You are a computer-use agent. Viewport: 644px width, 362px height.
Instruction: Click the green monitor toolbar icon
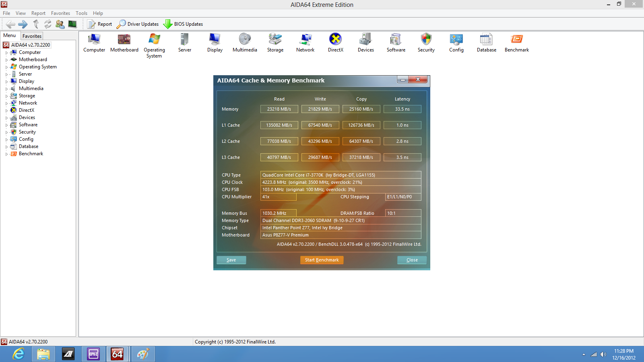coord(72,24)
